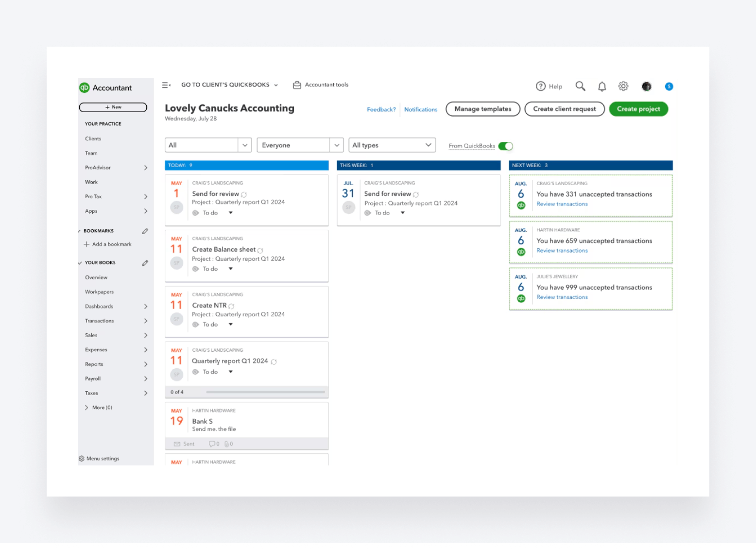Click the plus icon for Add a bookmark
Screen dimensions: 756x549
[86, 244]
